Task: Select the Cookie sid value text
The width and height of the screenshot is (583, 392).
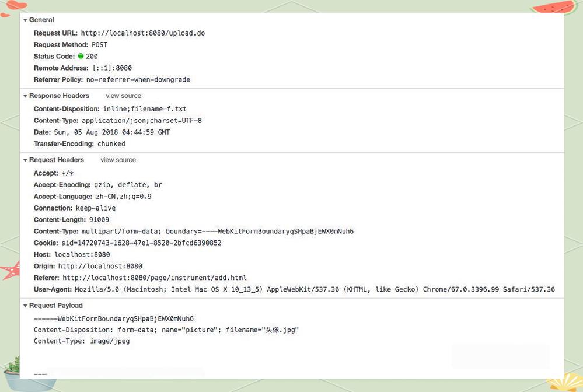Action: [x=141, y=243]
